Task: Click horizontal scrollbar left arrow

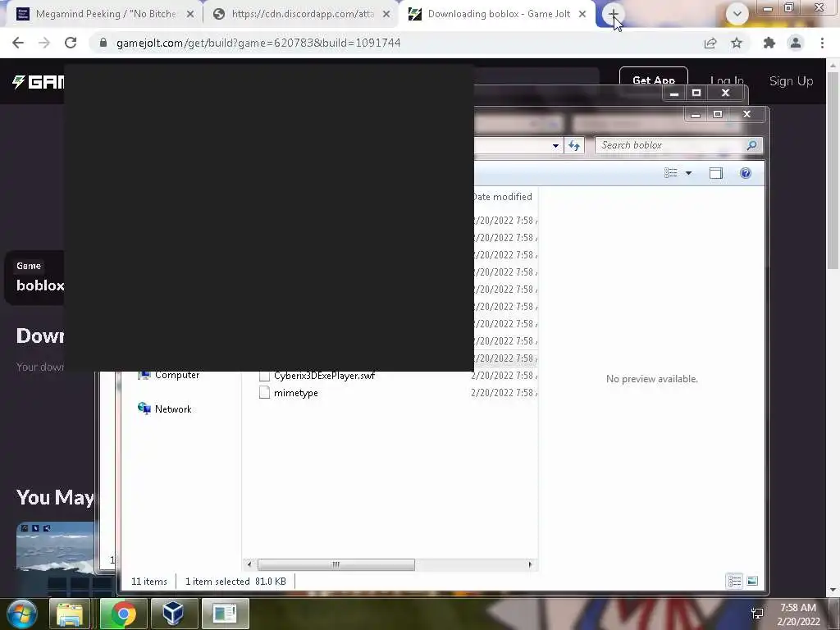Action: coord(249,564)
